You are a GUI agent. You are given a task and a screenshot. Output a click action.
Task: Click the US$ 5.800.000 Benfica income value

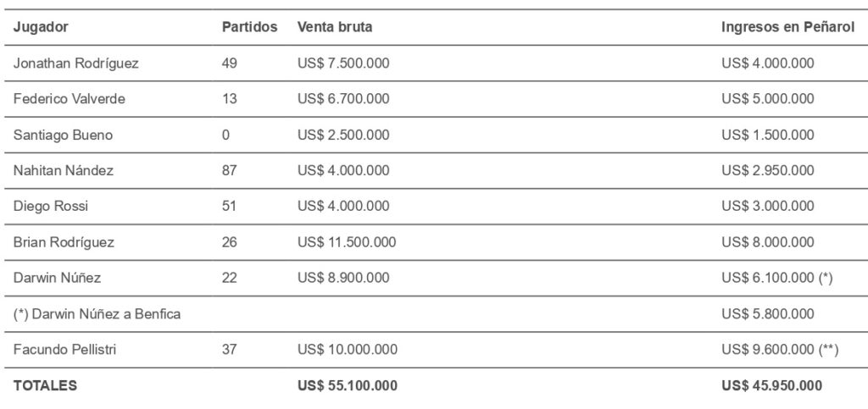(x=768, y=314)
